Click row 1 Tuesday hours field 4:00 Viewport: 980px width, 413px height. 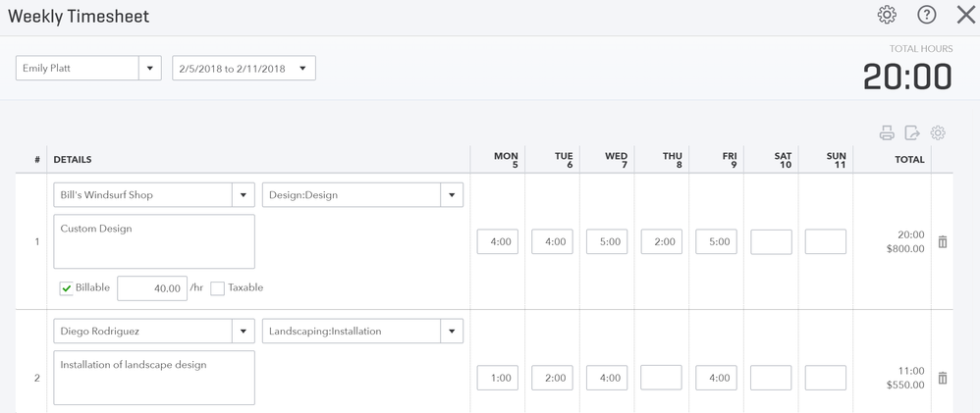[553, 241]
